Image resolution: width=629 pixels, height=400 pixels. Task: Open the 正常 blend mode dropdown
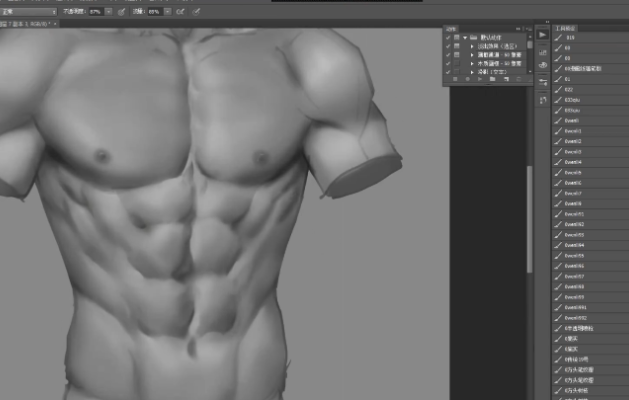pos(28,12)
